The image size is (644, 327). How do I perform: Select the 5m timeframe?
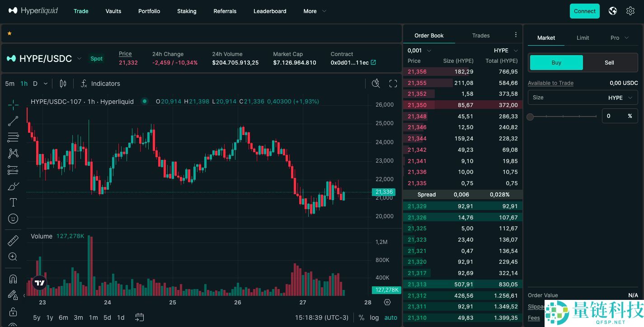[9, 84]
